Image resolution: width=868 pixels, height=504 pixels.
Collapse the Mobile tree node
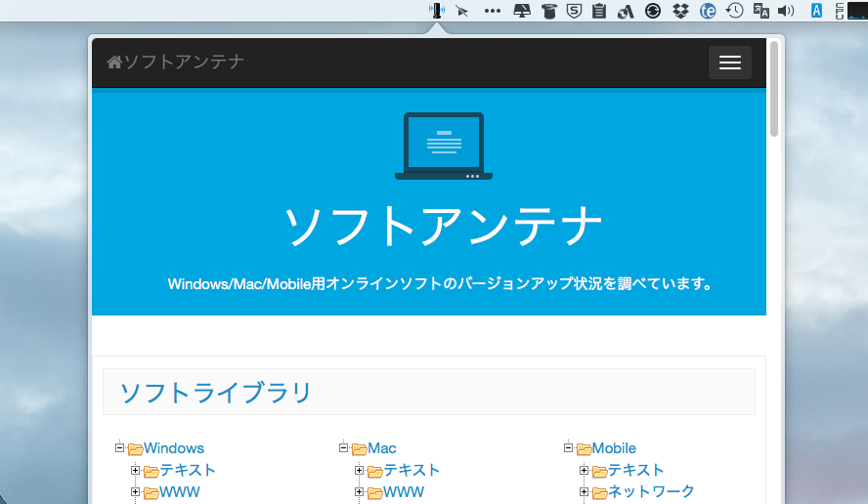569,448
